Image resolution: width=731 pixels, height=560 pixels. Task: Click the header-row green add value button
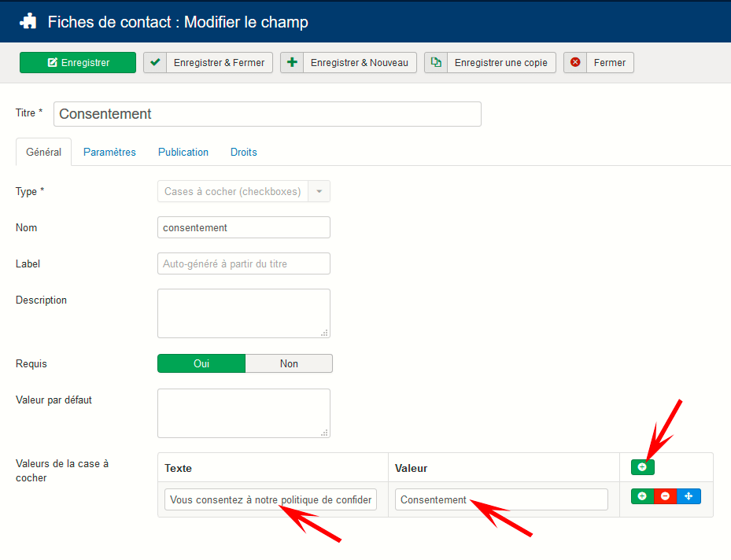click(x=642, y=467)
